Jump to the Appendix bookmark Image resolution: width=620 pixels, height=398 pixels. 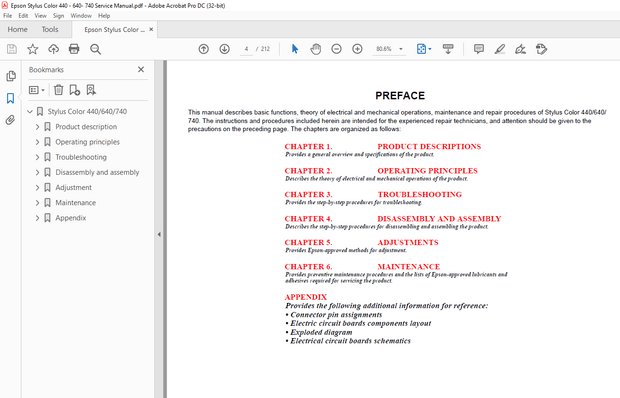[71, 218]
